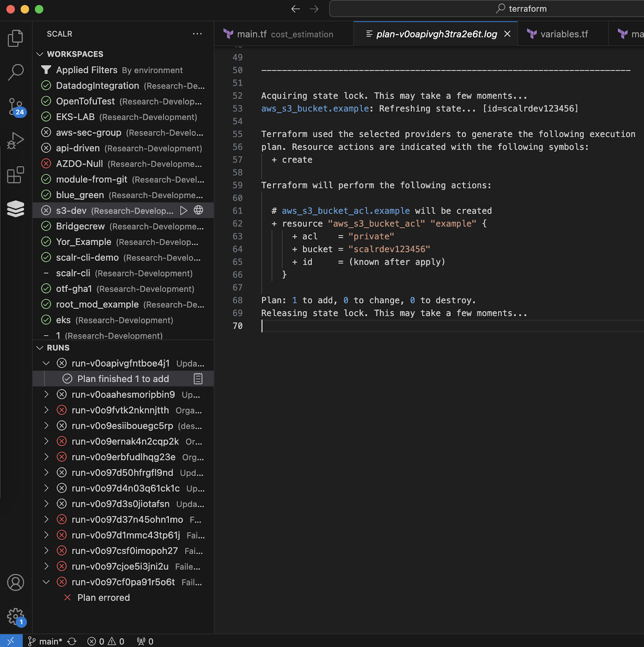
Task: Click the terraform command center search box
Action: (x=486, y=8)
